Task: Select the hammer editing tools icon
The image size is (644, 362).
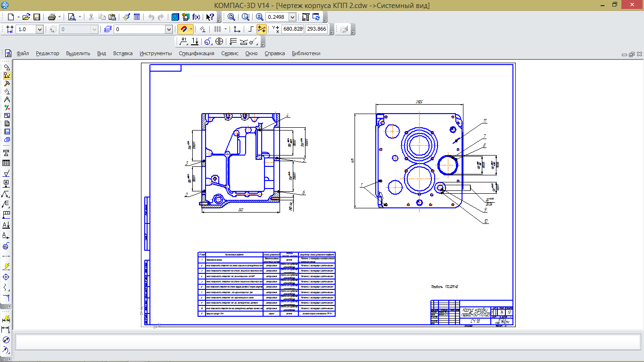Action: (7, 83)
